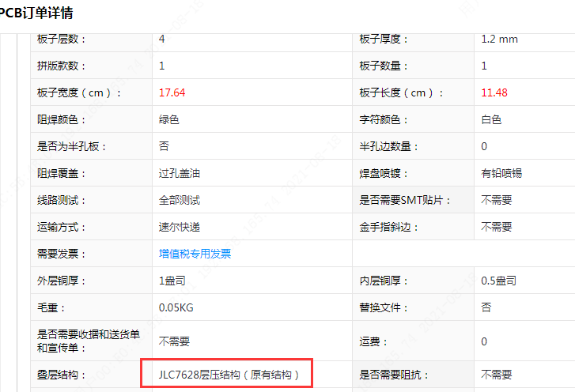
Task: Select the 1.2 mm board thickness value
Action: pyautogui.click(x=499, y=39)
